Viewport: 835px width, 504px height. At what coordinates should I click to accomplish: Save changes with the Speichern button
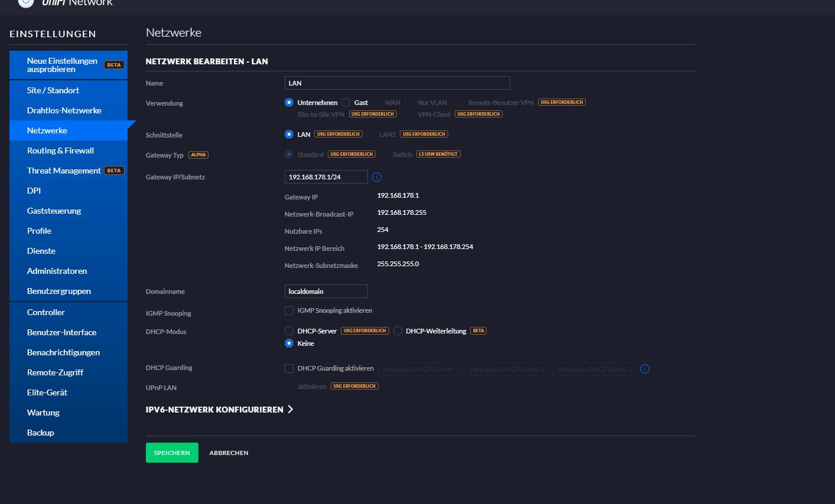[172, 453]
